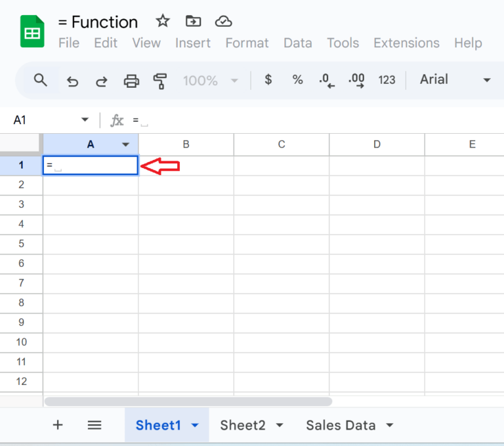Apply percent format

click(297, 80)
